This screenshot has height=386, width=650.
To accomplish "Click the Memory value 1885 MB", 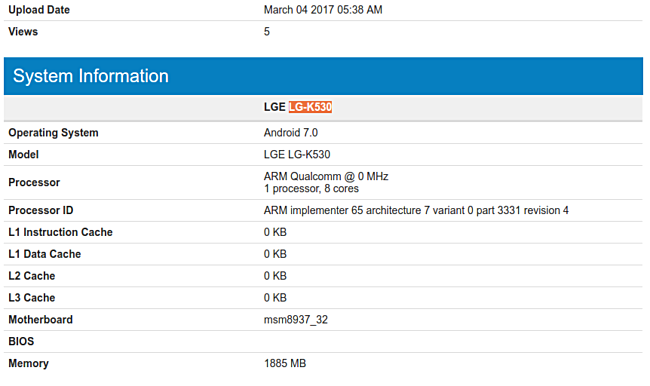I will point(285,364).
